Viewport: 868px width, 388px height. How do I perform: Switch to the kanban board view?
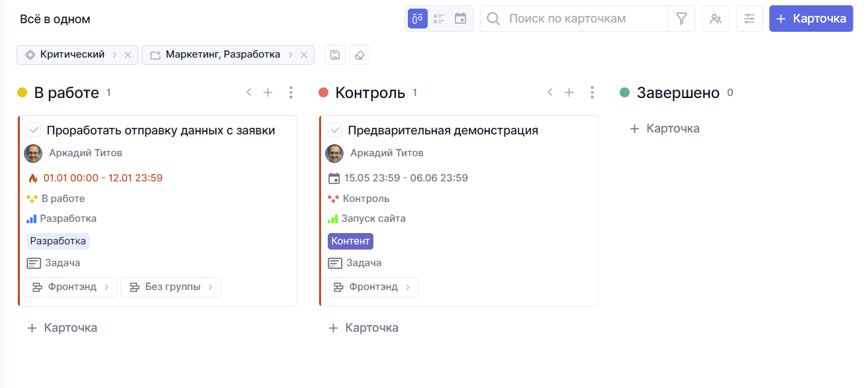[417, 19]
